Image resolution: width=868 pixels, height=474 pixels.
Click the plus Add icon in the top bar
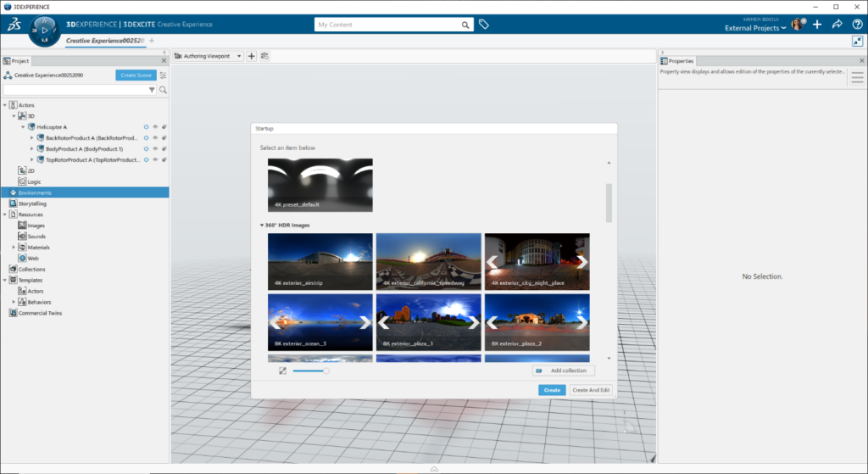pos(817,25)
